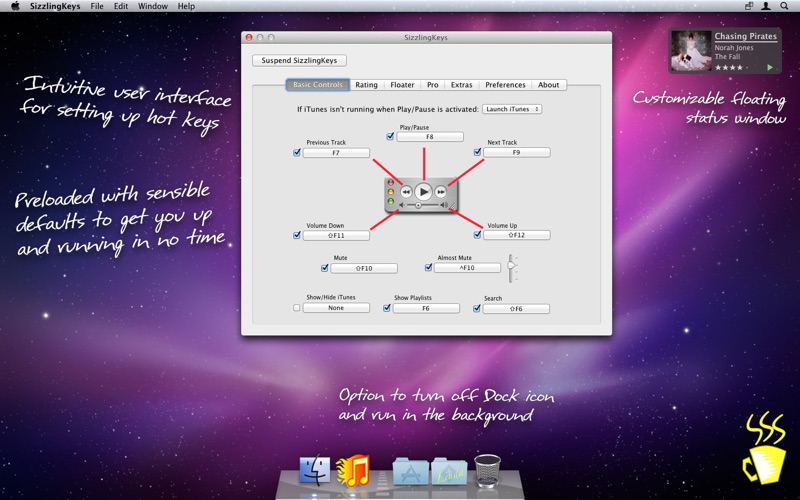Click the rewind button in the iTunes illustration
Viewport: 800px width, 500px height.
tap(406, 192)
